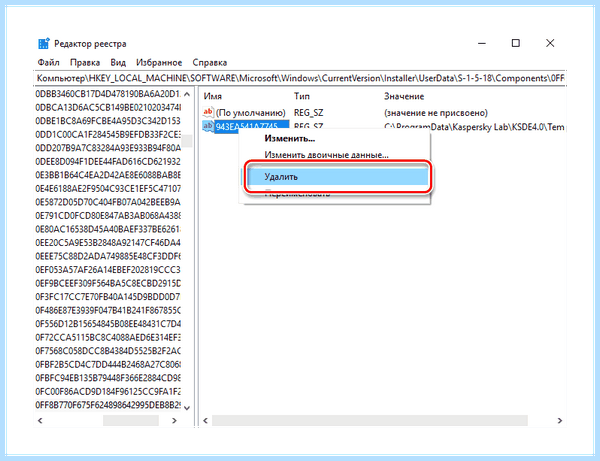Open the Файл menu
Screen dimensions: 600x461
[x=48, y=62]
